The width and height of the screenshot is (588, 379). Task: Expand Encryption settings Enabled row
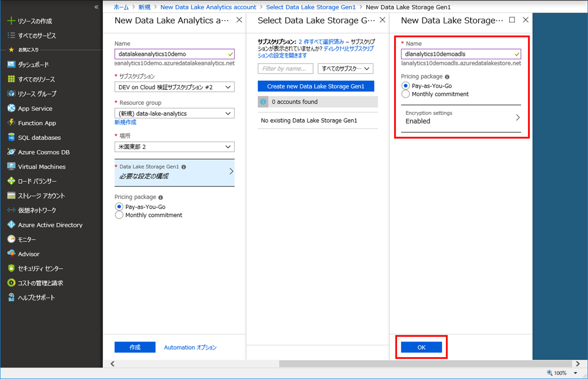[461, 118]
